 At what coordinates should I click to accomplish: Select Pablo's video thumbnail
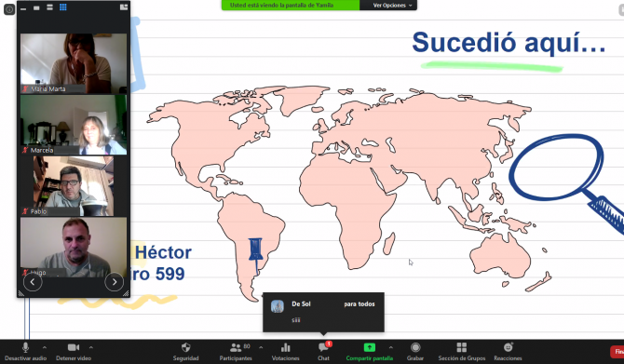pyautogui.click(x=74, y=186)
